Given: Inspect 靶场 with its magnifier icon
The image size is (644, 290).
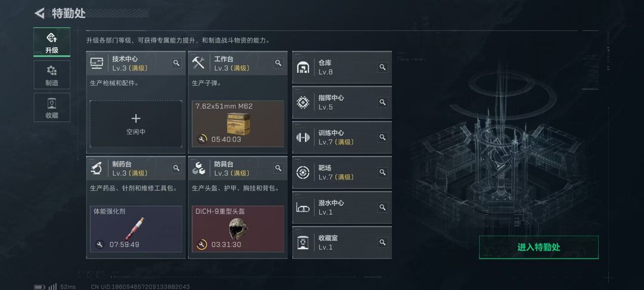Looking at the screenshot, I should point(383,172).
